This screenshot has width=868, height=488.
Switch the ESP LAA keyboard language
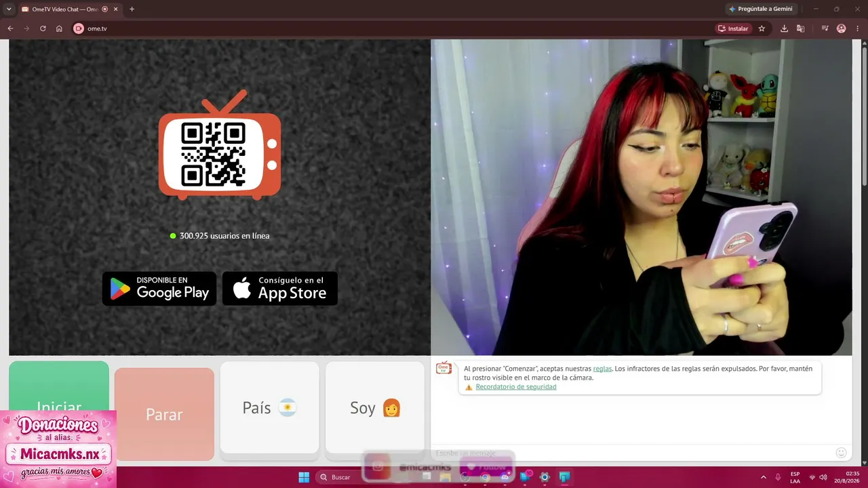pyautogui.click(x=795, y=477)
